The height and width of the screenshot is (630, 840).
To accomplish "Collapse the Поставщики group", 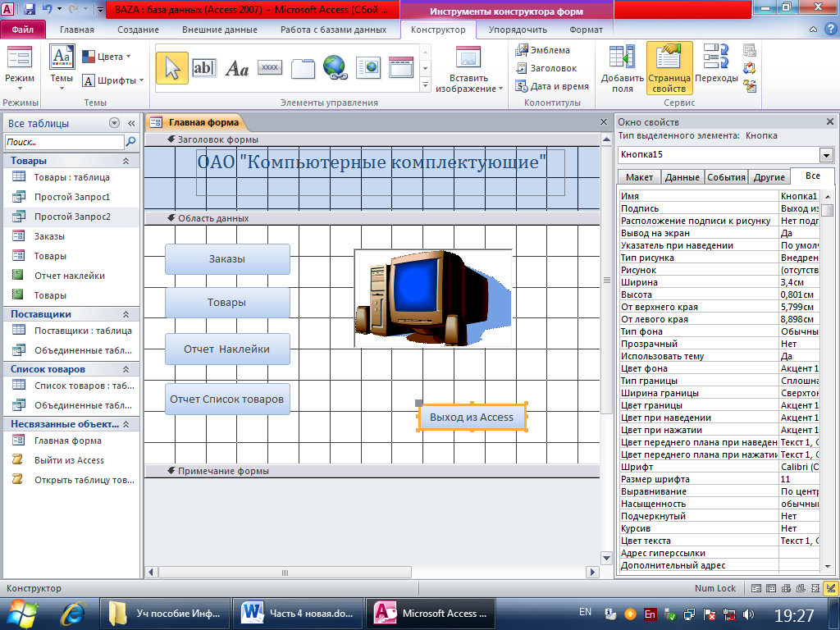I will pyautogui.click(x=126, y=314).
